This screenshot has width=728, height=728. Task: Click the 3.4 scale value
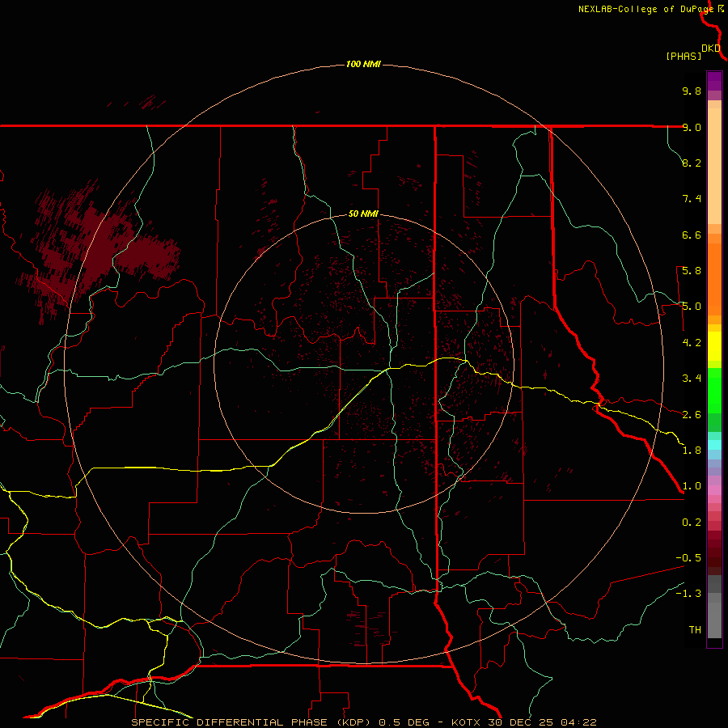tap(692, 379)
